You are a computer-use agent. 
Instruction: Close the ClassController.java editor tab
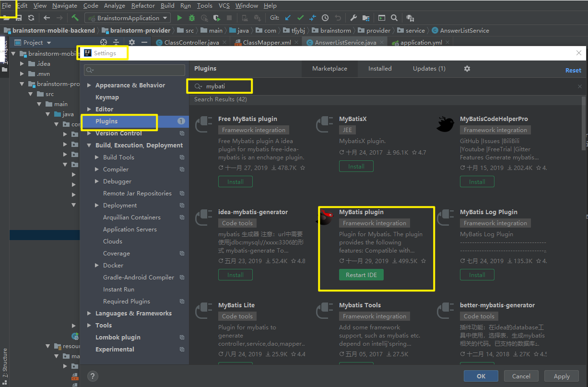coord(225,42)
